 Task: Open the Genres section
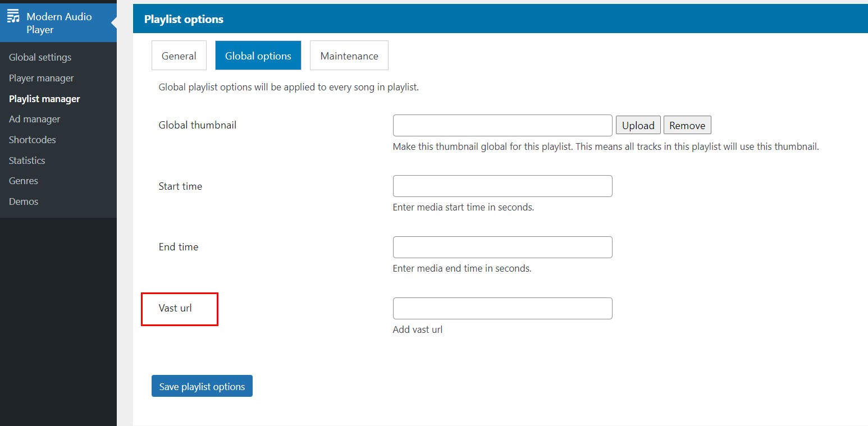[x=24, y=181]
